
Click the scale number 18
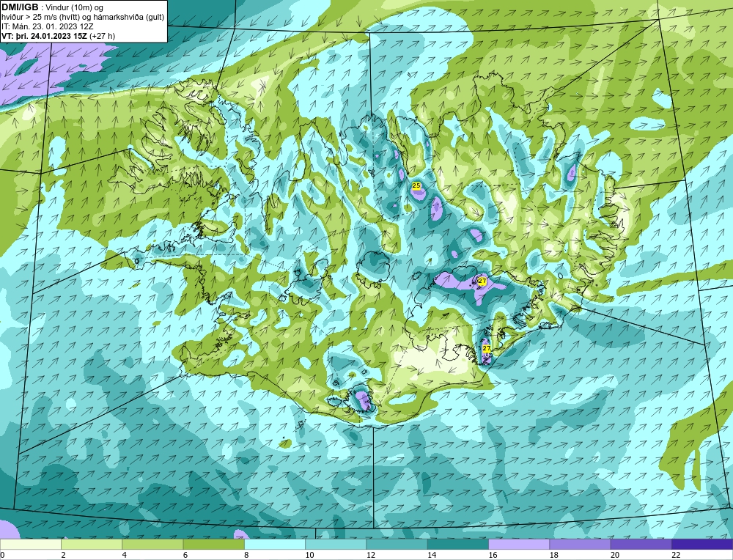554,555
